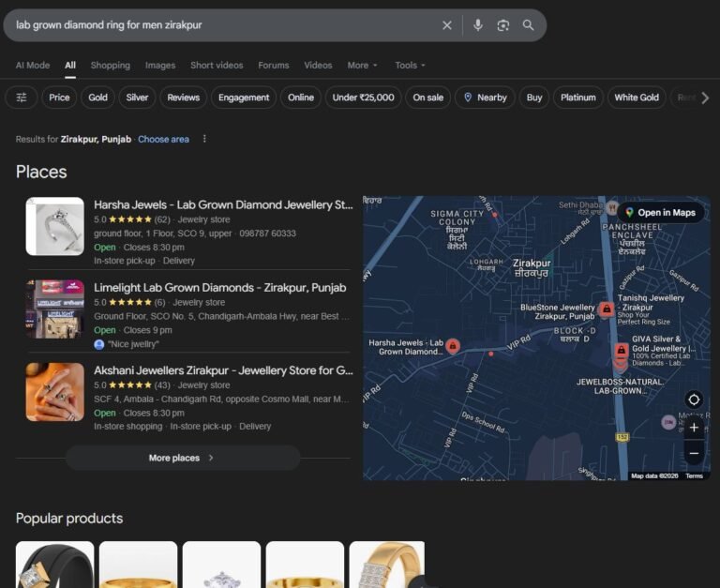Open the Videos tab
This screenshot has width=720, height=588.
(318, 66)
